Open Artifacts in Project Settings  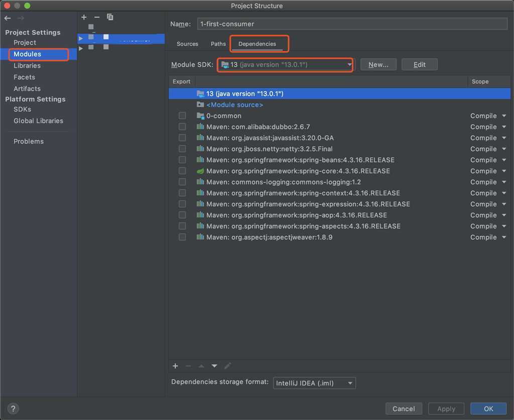coord(27,88)
